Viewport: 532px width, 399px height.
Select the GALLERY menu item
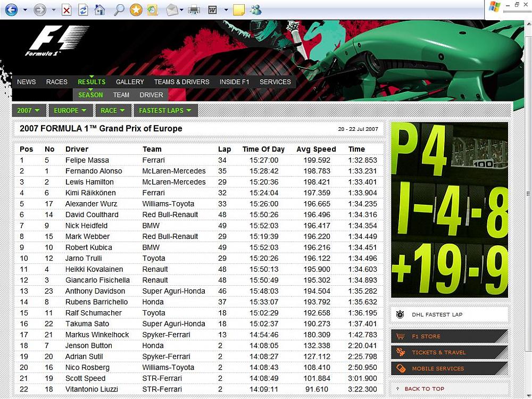130,82
